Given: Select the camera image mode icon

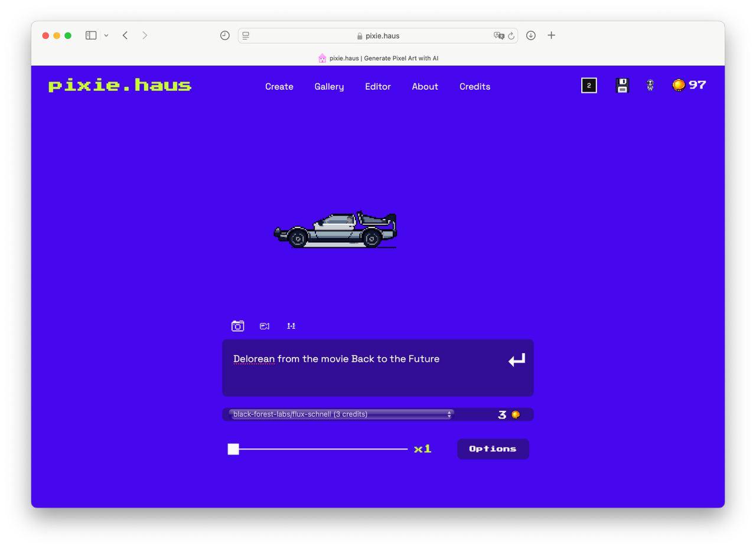Looking at the screenshot, I should coord(237,326).
